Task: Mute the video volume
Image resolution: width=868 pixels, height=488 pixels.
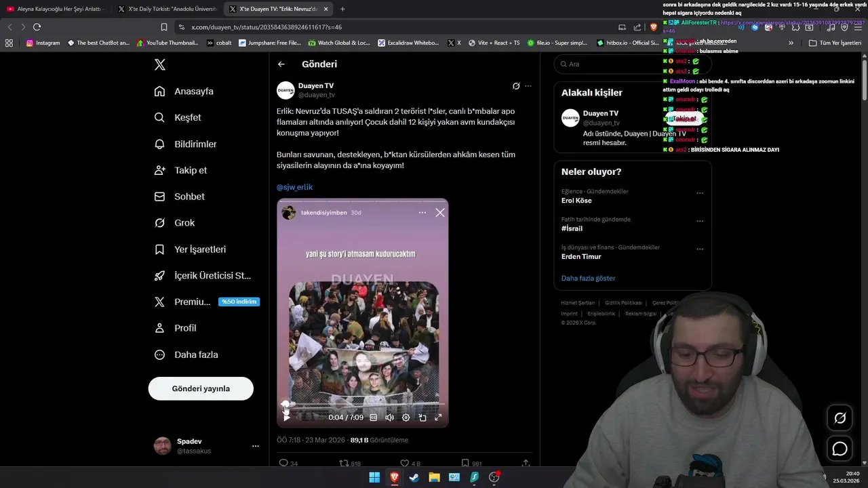Action: click(389, 418)
